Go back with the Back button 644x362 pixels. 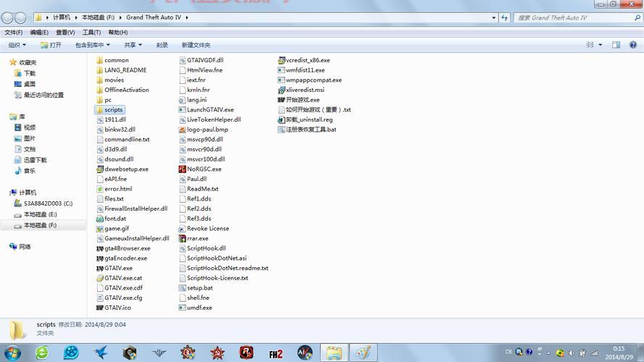[x=7, y=17]
